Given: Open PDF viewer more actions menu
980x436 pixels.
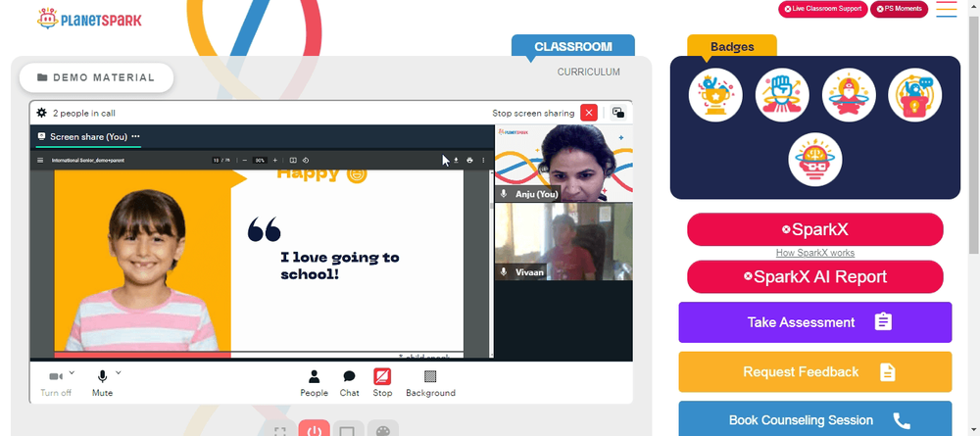Looking at the screenshot, I should click(483, 160).
